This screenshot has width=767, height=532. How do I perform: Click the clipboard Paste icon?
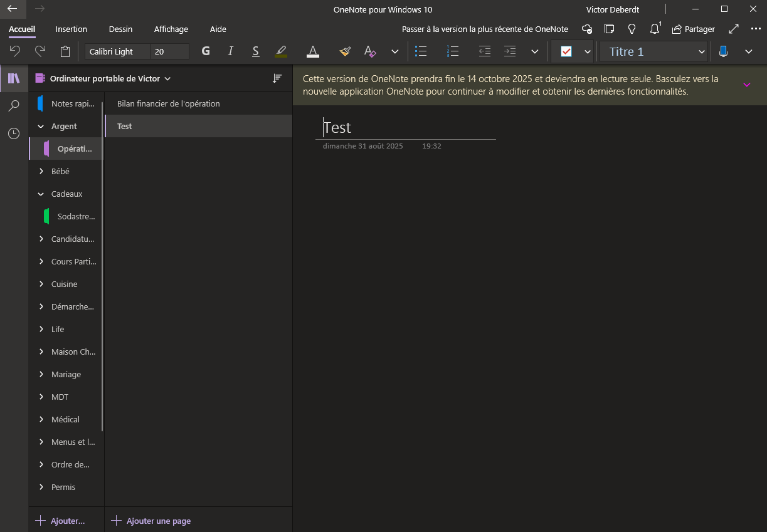point(65,51)
